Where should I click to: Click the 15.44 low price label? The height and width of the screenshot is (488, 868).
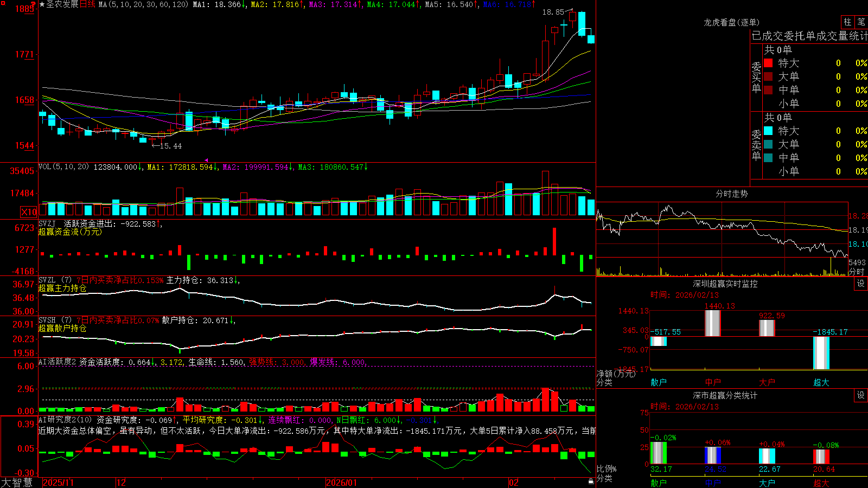click(x=170, y=146)
